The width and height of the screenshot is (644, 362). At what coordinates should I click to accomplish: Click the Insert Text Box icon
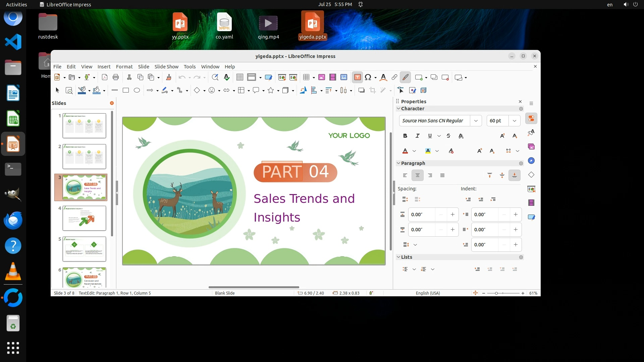(x=357, y=77)
